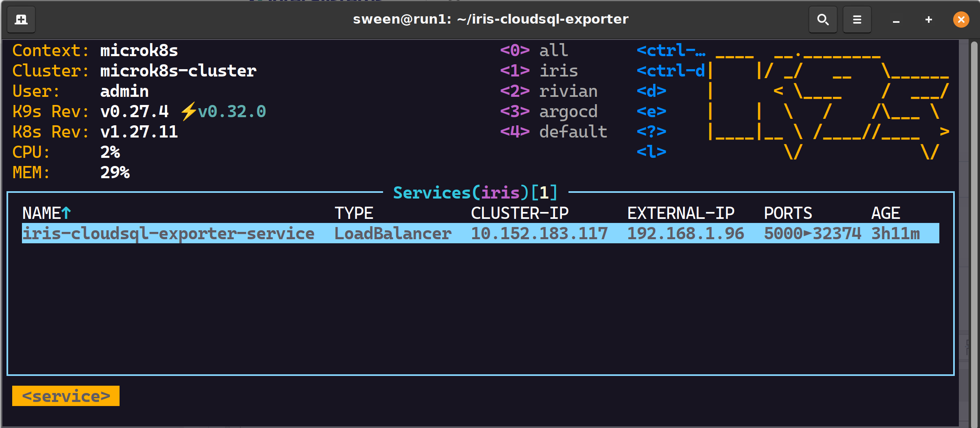Screen dimensions: 980x428
Task: Choose the <4> default namespace
Action: (x=553, y=132)
